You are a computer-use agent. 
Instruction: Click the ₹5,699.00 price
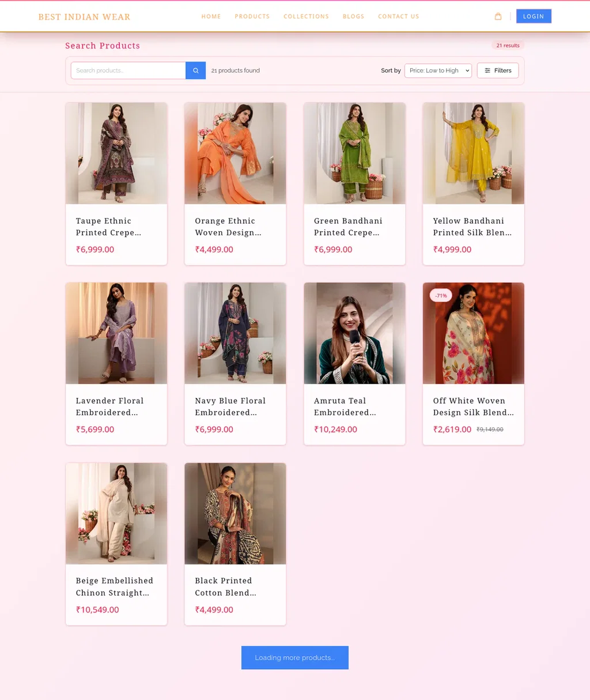coord(95,430)
